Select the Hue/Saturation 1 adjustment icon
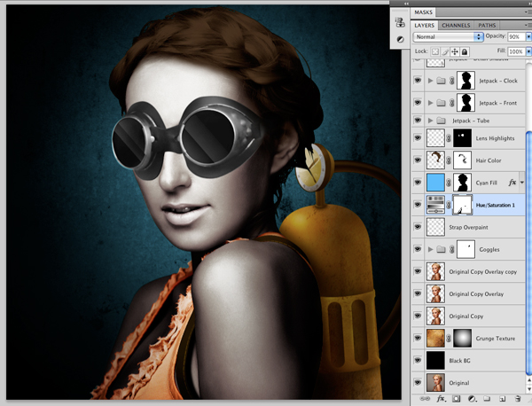Screen dimensions: 532x406 point(435,205)
